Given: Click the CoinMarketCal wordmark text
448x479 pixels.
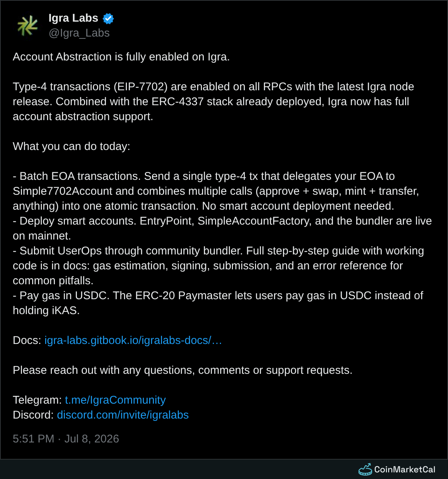Looking at the screenshot, I should 405,470.
